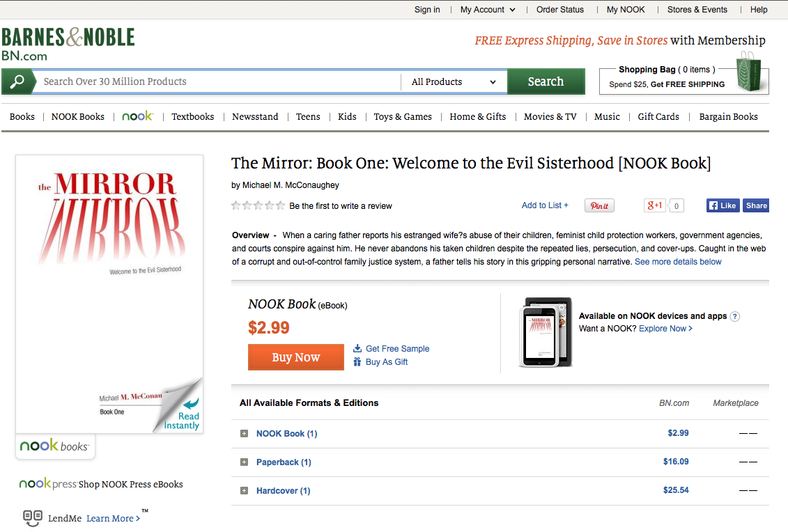Image resolution: width=788 pixels, height=532 pixels.
Task: Expand the NOOK Book (1) format row
Action: 244,434
